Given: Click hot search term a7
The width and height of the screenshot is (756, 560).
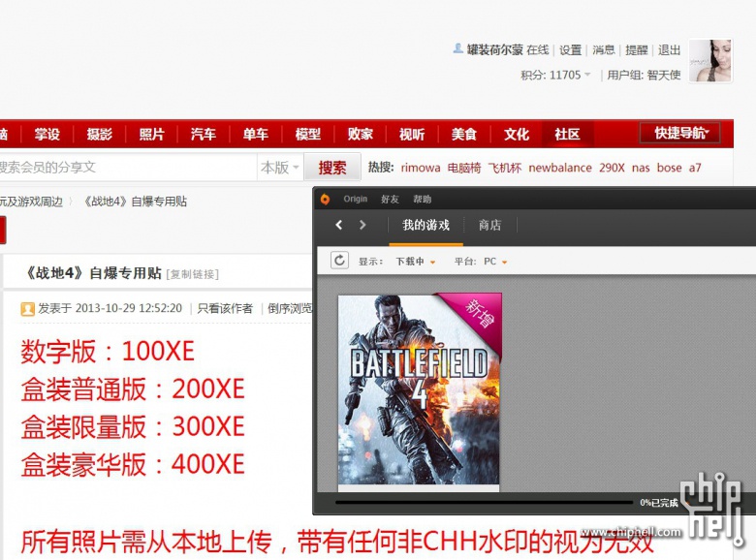Looking at the screenshot, I should (695, 168).
